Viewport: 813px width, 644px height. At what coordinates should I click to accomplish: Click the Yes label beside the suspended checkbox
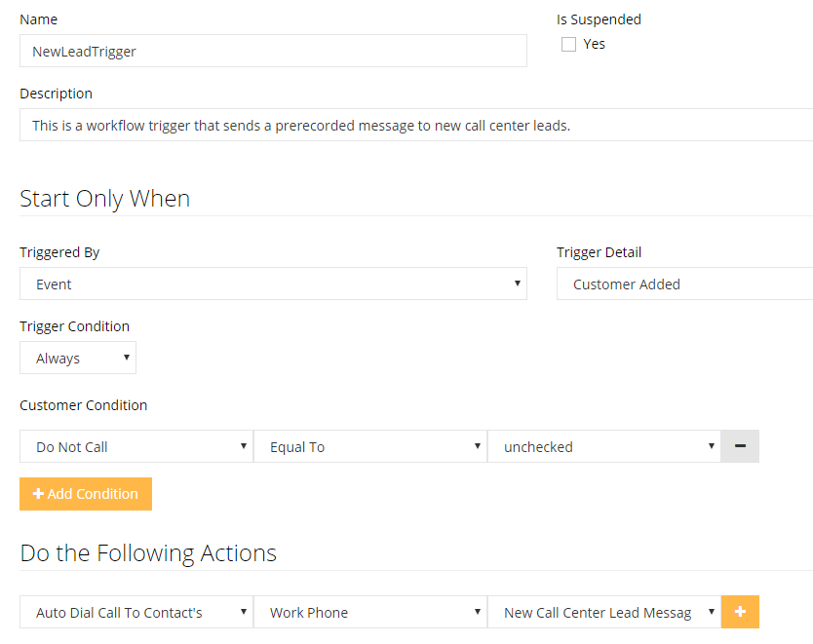pyautogui.click(x=594, y=44)
